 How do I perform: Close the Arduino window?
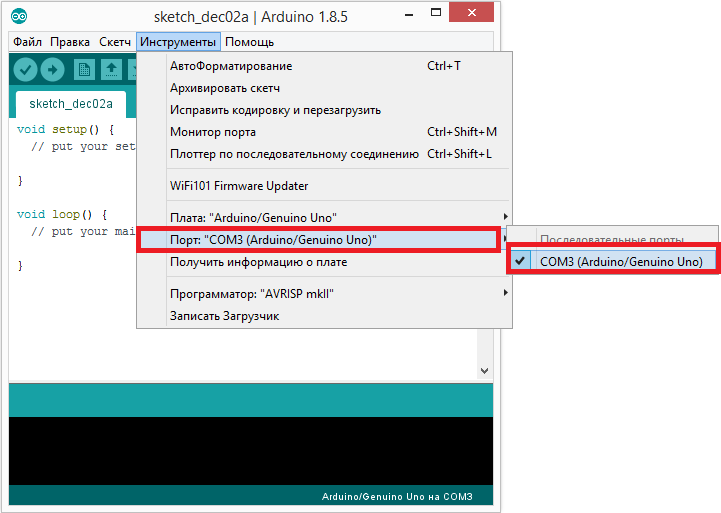[471, 12]
